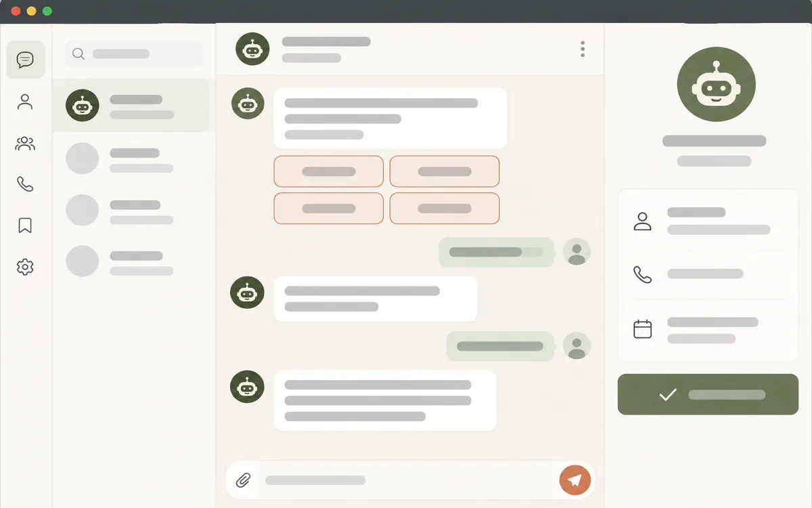Open the calls phone icon in left sidebar
This screenshot has height=508, width=812.
point(25,184)
